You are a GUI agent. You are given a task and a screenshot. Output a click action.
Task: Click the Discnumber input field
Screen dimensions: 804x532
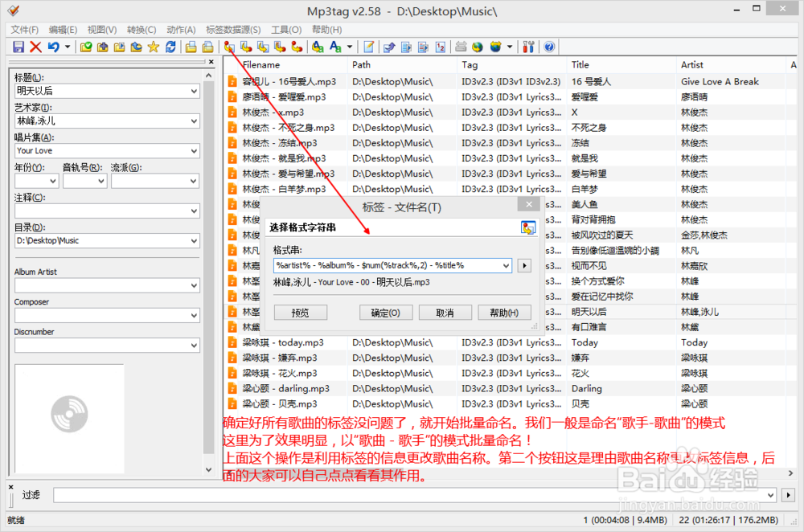pos(107,346)
